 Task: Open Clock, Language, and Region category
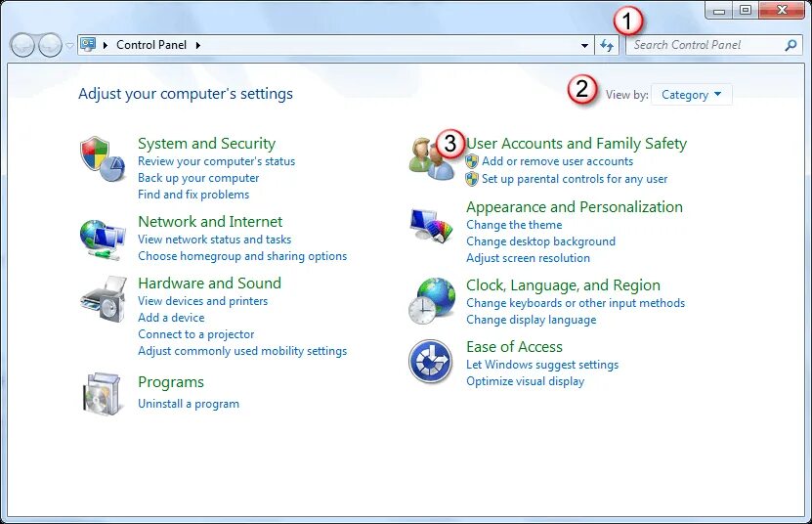point(563,285)
